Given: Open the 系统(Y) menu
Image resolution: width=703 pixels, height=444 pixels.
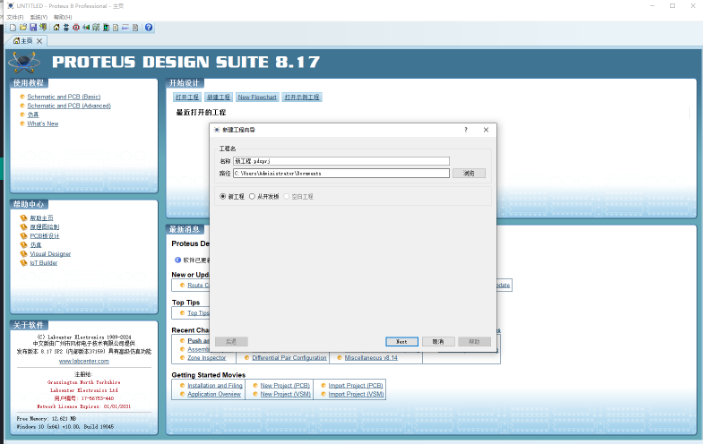Looking at the screenshot, I should [38, 17].
